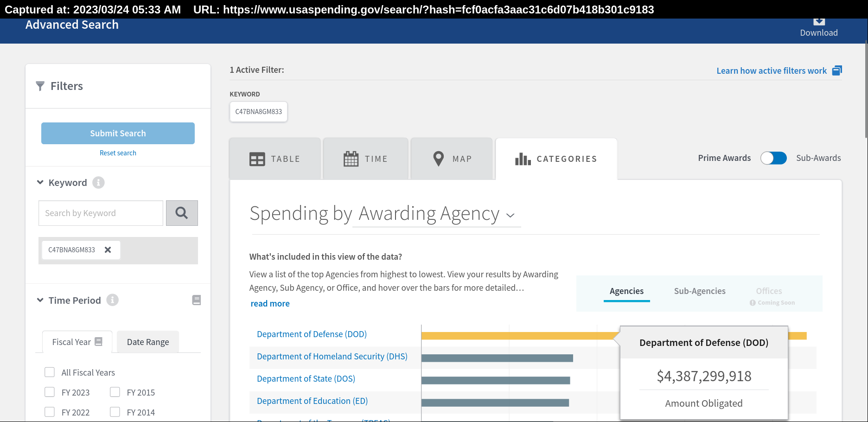The height and width of the screenshot is (422, 868).
Task: Check the FY 2023 checkbox
Action: coord(50,392)
